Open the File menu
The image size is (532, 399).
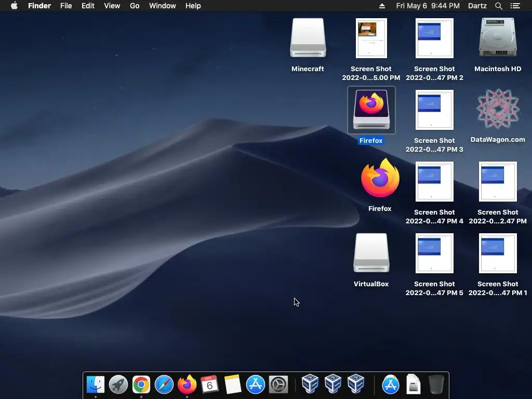(x=66, y=6)
